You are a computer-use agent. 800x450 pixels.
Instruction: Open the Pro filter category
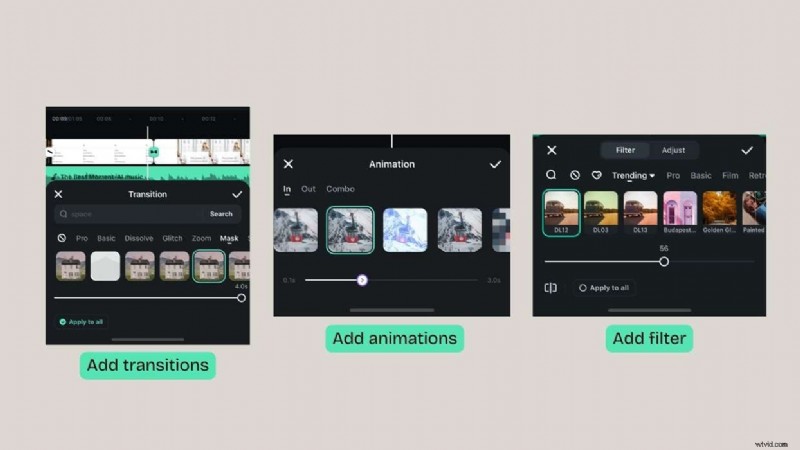pos(673,176)
